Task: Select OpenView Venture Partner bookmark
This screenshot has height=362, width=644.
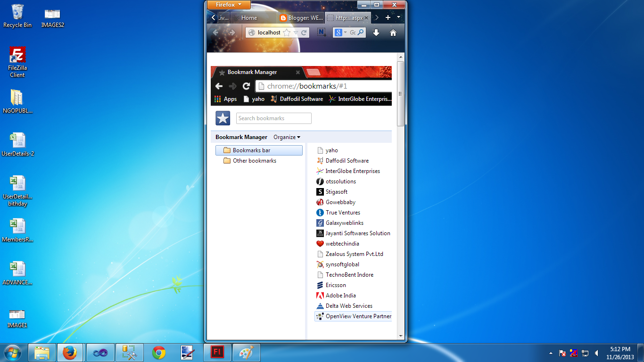Action: tap(353, 316)
